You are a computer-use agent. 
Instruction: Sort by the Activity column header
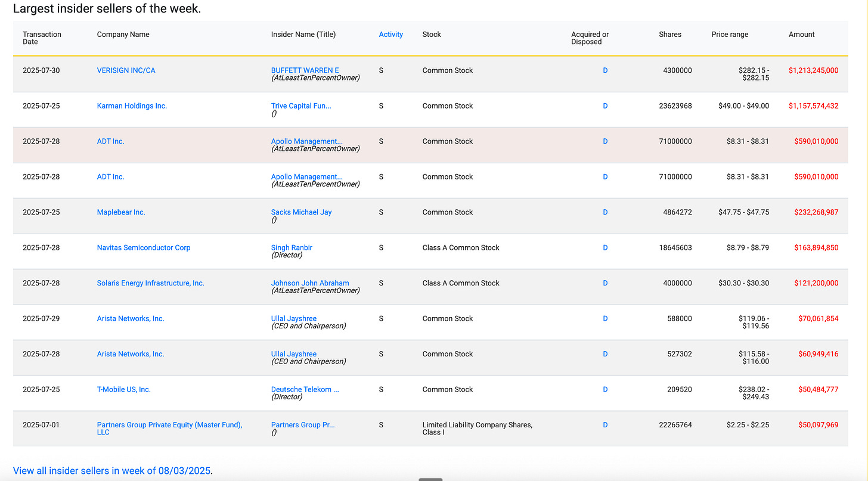(391, 35)
